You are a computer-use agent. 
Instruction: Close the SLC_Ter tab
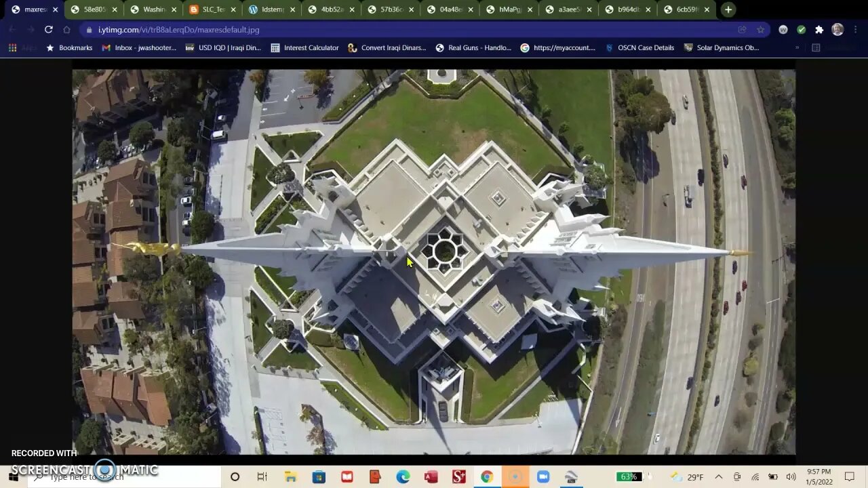[x=233, y=9]
